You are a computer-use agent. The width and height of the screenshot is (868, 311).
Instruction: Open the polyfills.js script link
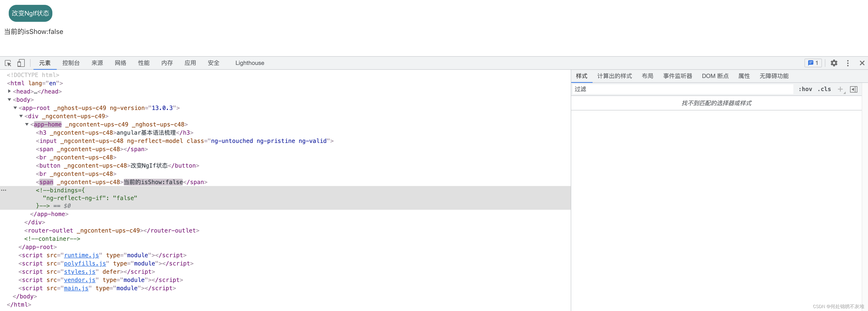85,264
